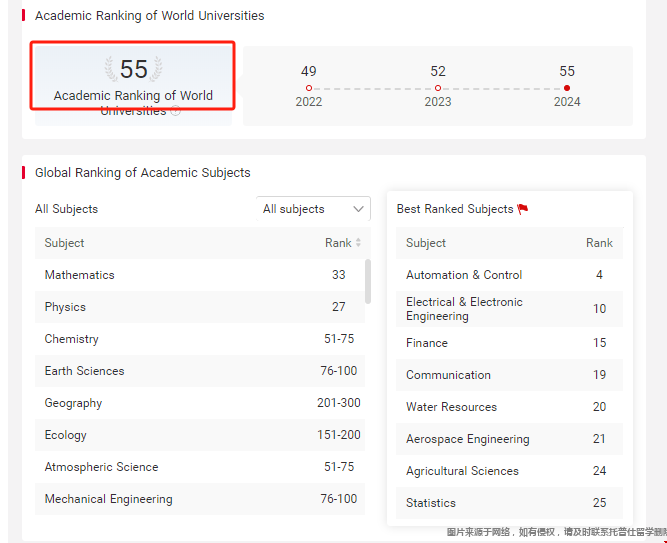Viewport: 667px width, 543px height.
Task: Click the red flag icon by Best Ranked Subjects
Action: pos(523,209)
